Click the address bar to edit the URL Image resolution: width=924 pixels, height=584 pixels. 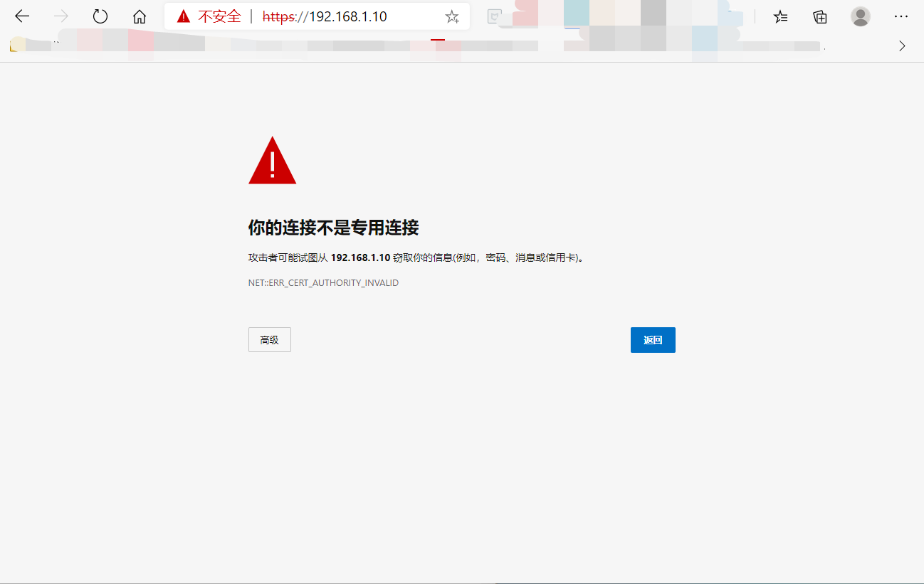pos(356,16)
